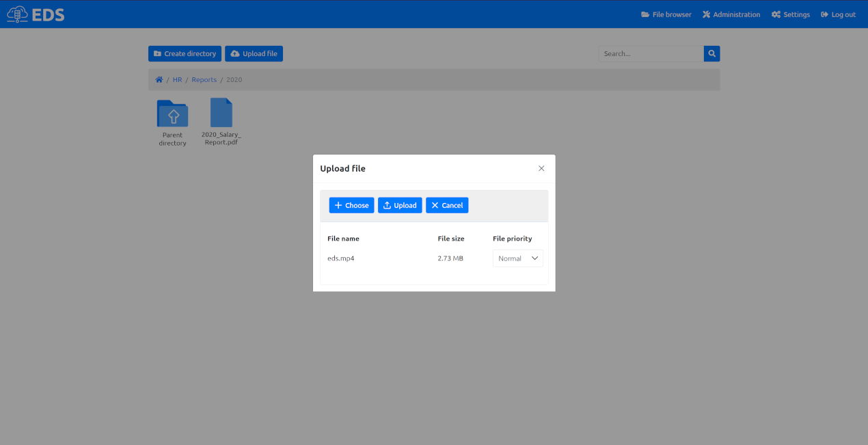
Task: Open HR breadcrumb link
Action: (x=177, y=80)
